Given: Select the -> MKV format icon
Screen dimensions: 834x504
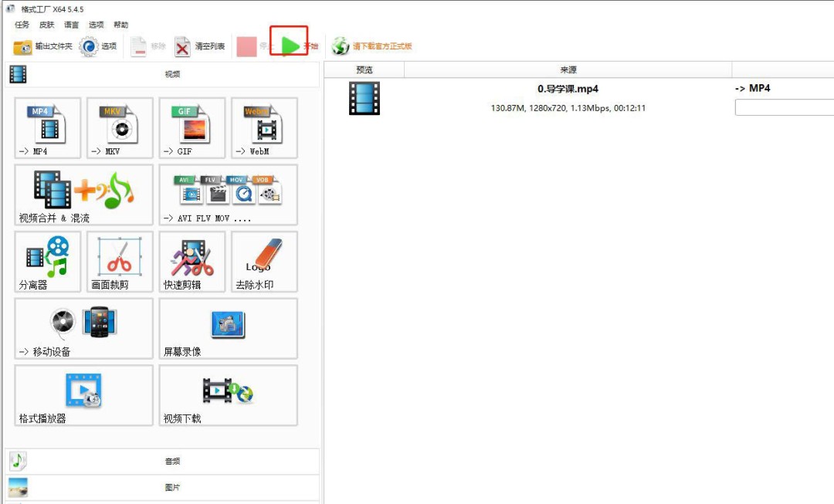Looking at the screenshot, I should pyautogui.click(x=120, y=128).
